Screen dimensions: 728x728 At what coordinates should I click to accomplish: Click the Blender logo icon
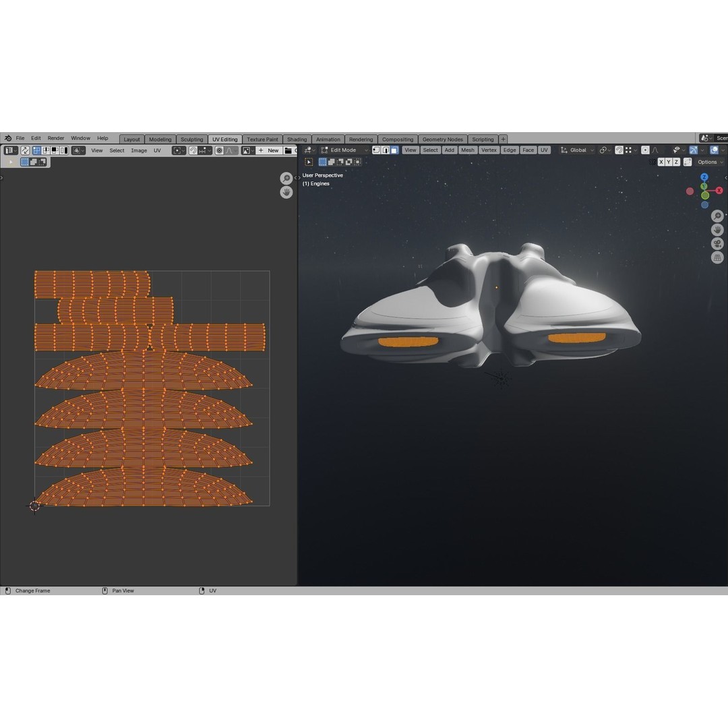(8, 138)
